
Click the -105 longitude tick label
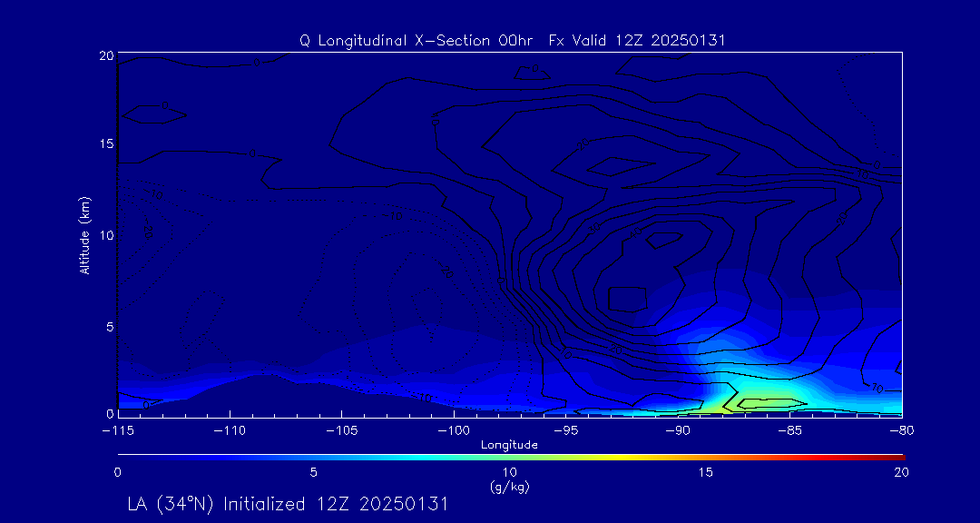[341, 431]
